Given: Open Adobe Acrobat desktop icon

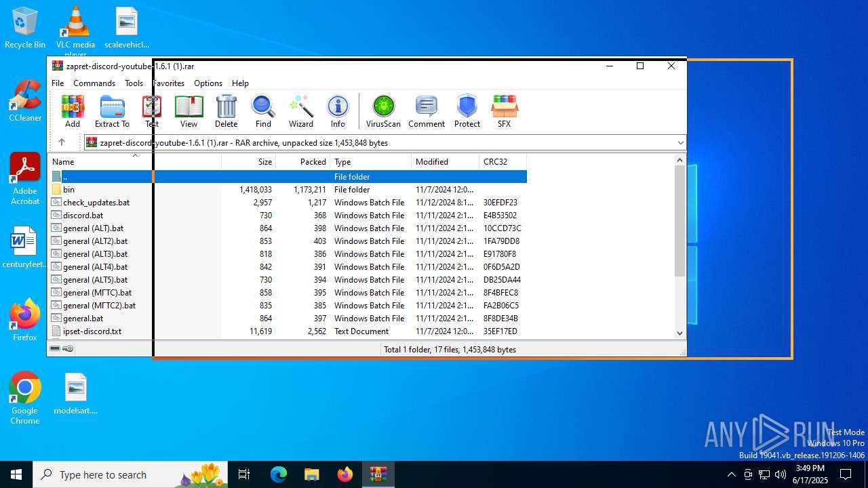Looking at the screenshot, I should point(25,179).
